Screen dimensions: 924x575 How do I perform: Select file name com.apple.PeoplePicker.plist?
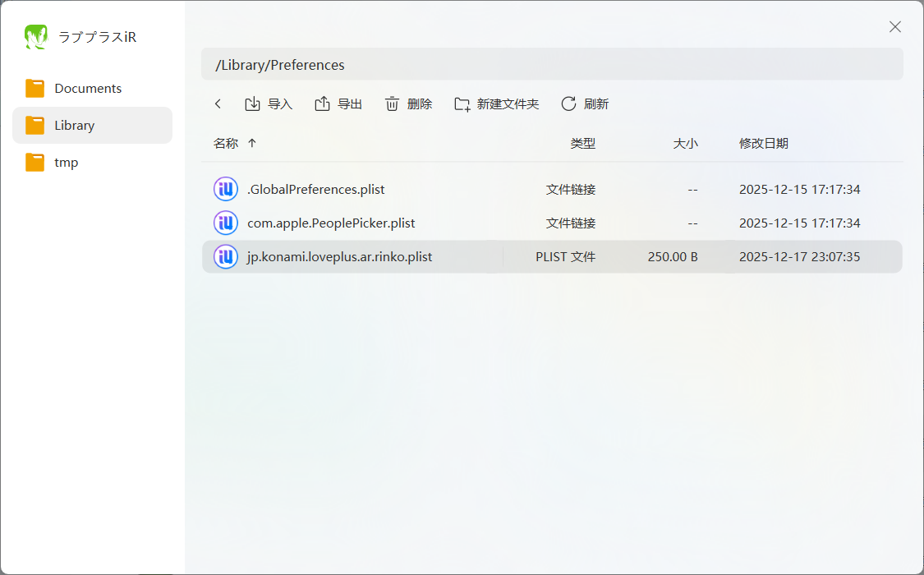pyautogui.click(x=331, y=223)
